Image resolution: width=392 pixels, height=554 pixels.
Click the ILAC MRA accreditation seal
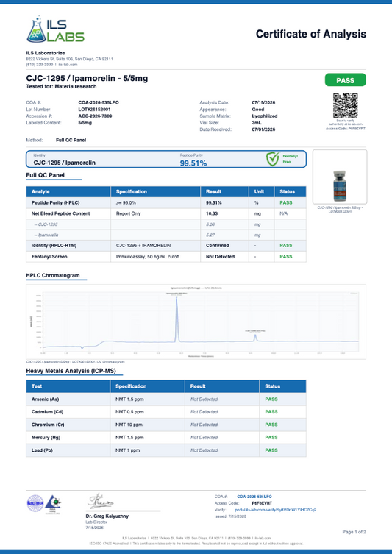[35, 503]
